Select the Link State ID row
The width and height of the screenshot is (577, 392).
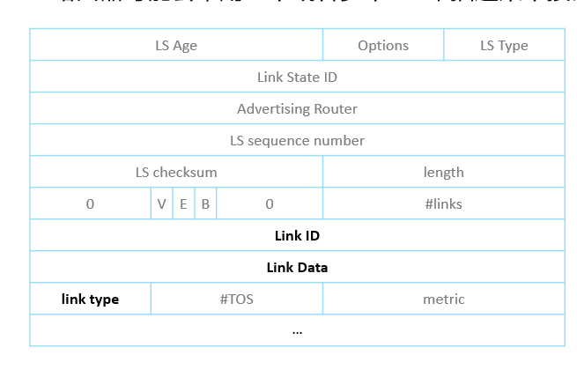pyautogui.click(x=298, y=77)
